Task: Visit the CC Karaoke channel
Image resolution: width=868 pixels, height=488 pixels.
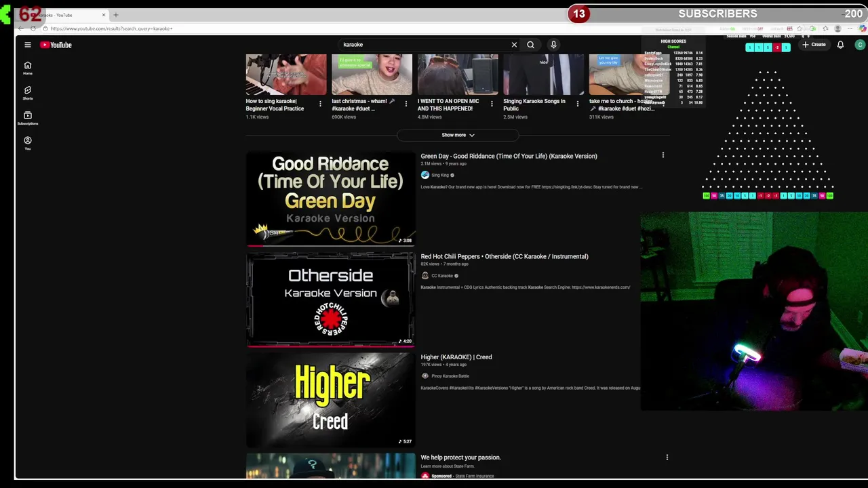Action: pyautogui.click(x=441, y=276)
